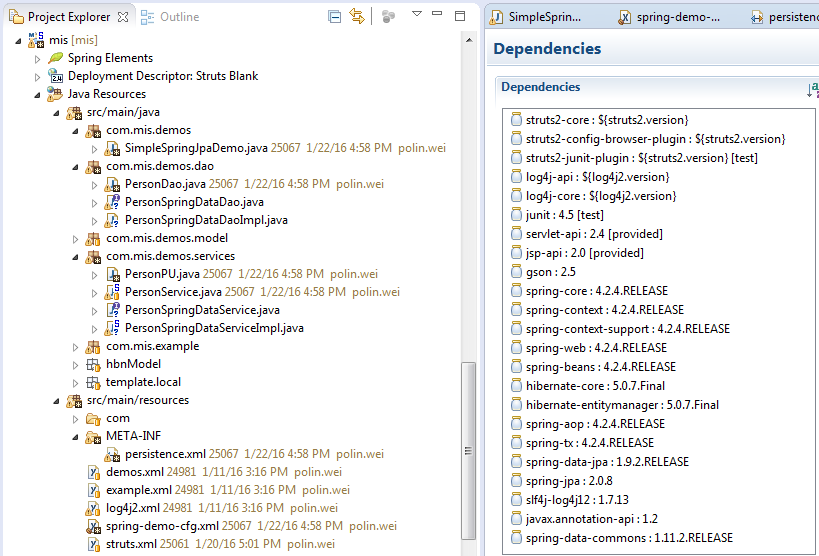Screen dimensions: 819x556
Task: Click Collapse All icon in Project Explorer toolbar
Action: pos(334,17)
